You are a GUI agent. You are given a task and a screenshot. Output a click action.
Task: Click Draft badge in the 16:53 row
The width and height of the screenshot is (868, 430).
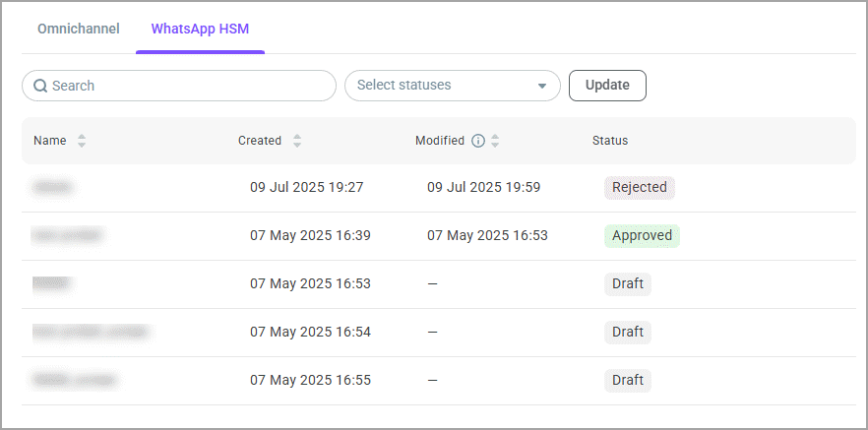point(628,284)
